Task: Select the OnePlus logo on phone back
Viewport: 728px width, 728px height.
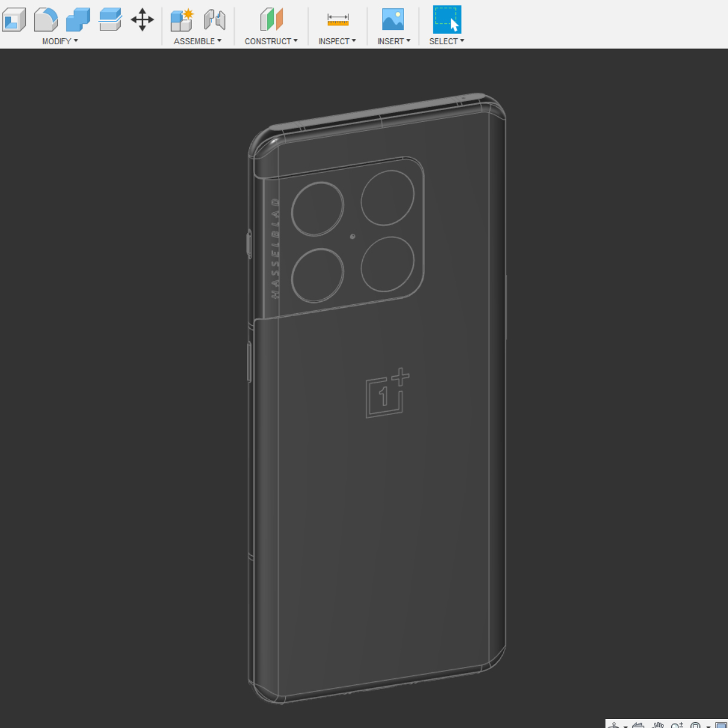Action: pos(387,393)
